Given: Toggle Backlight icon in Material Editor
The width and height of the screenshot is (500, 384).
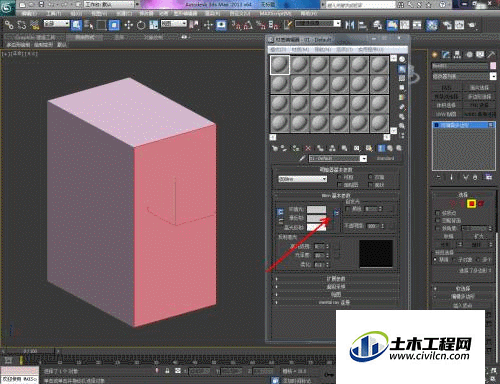Looking at the screenshot, I should click(x=402, y=69).
